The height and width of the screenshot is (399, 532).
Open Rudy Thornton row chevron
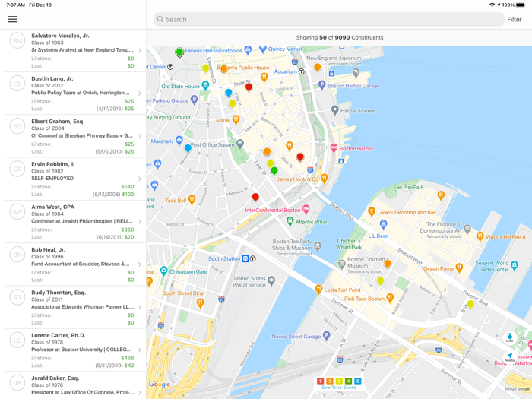(x=140, y=307)
